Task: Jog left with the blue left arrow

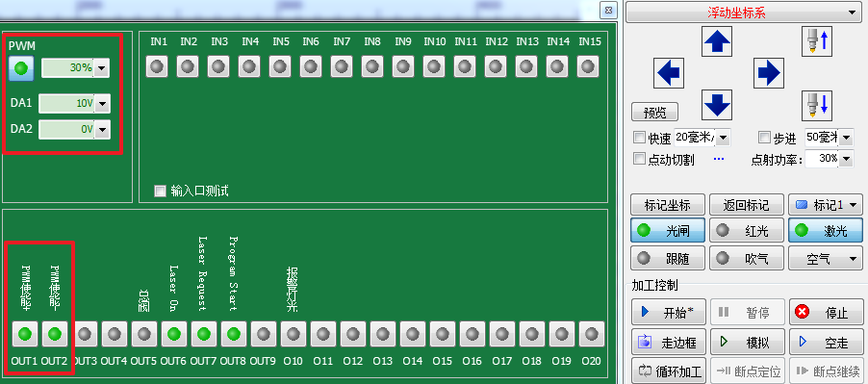Action: pos(669,73)
